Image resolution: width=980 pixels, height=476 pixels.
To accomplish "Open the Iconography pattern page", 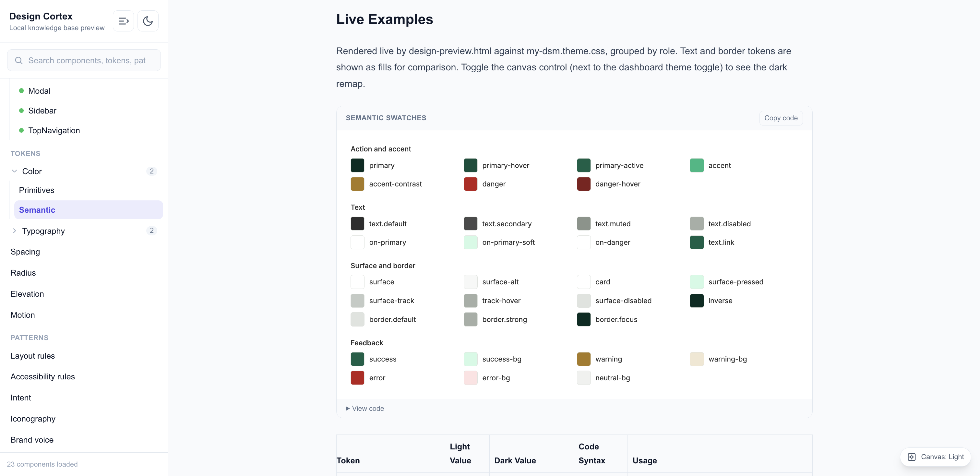I will (x=33, y=419).
